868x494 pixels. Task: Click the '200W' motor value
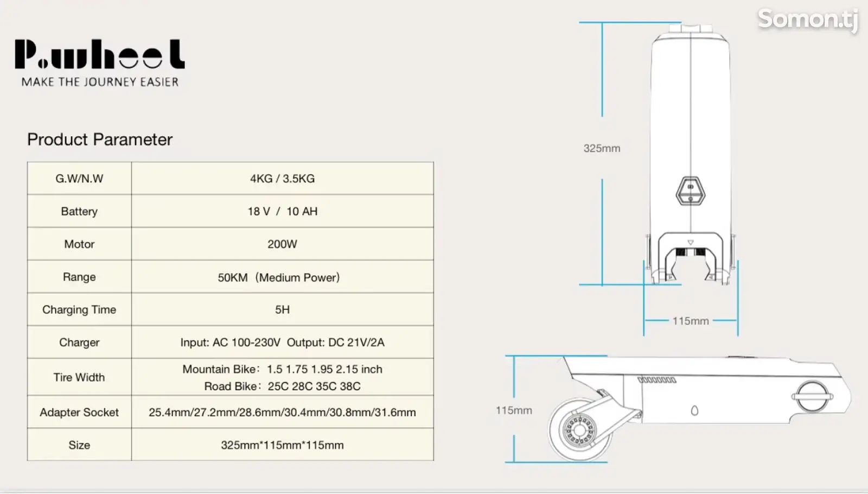(x=282, y=244)
